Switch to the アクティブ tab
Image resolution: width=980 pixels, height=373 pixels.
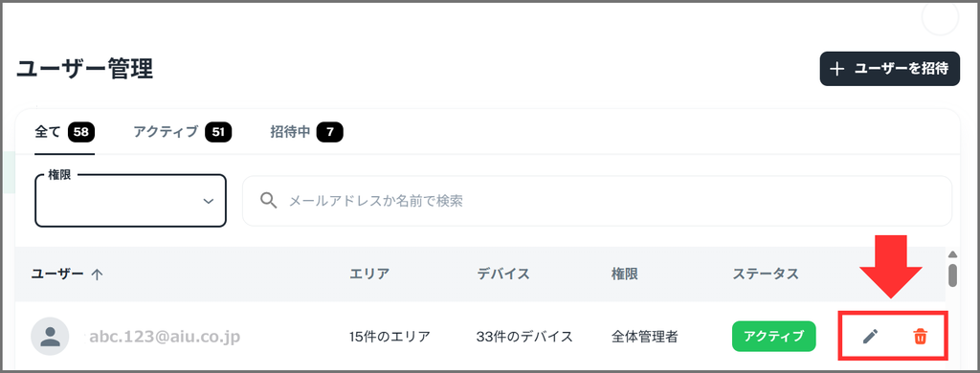tap(182, 132)
